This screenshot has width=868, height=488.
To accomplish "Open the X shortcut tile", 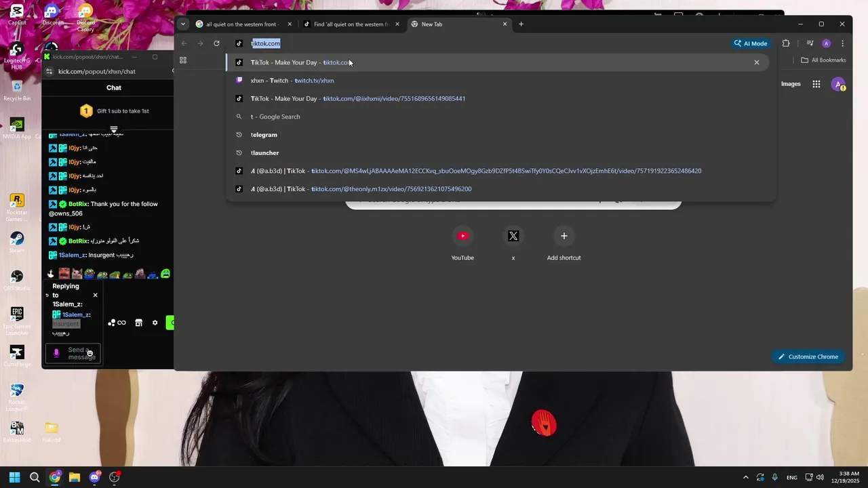I will coord(513,244).
